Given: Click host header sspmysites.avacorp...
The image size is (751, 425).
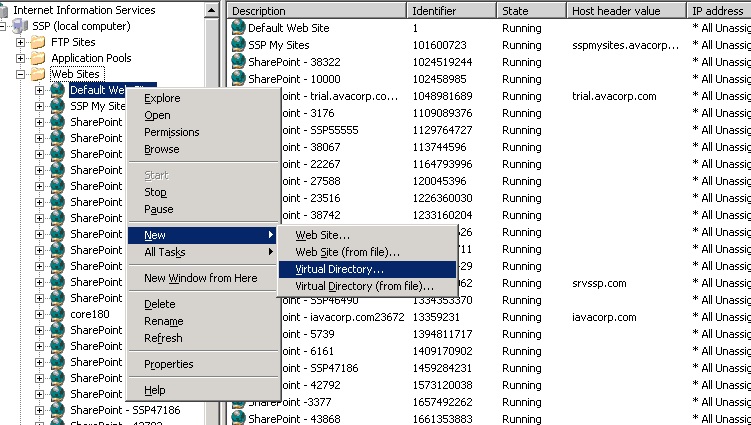Looking at the screenshot, I should (x=626, y=45).
